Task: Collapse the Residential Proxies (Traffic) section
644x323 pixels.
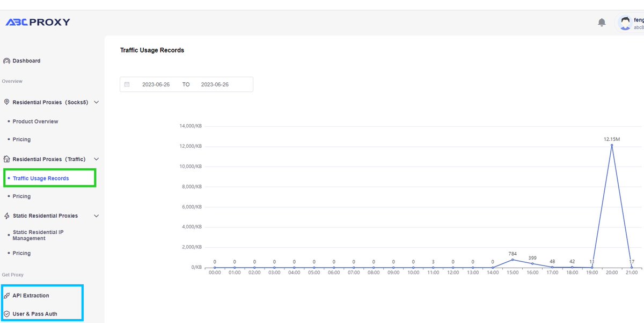Action: point(96,159)
